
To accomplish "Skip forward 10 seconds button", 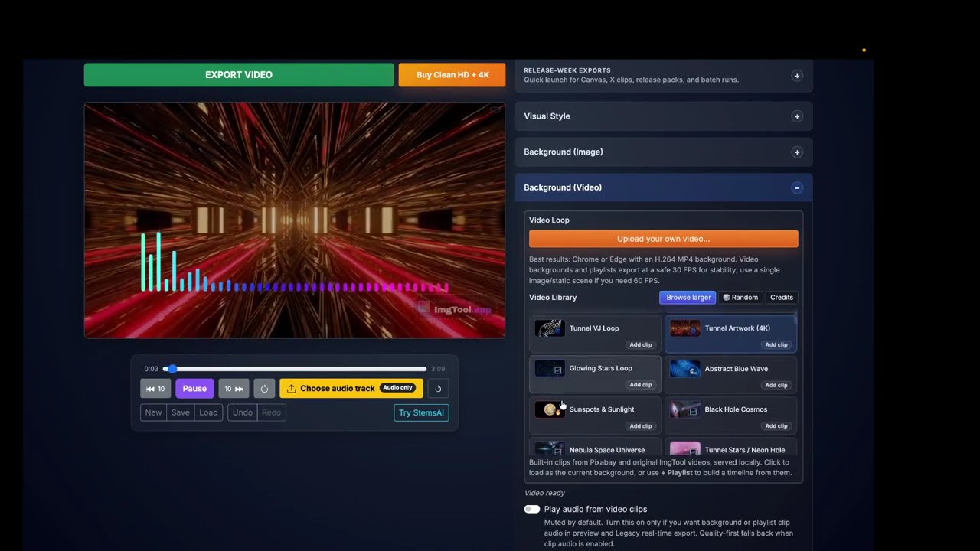I will [x=234, y=389].
